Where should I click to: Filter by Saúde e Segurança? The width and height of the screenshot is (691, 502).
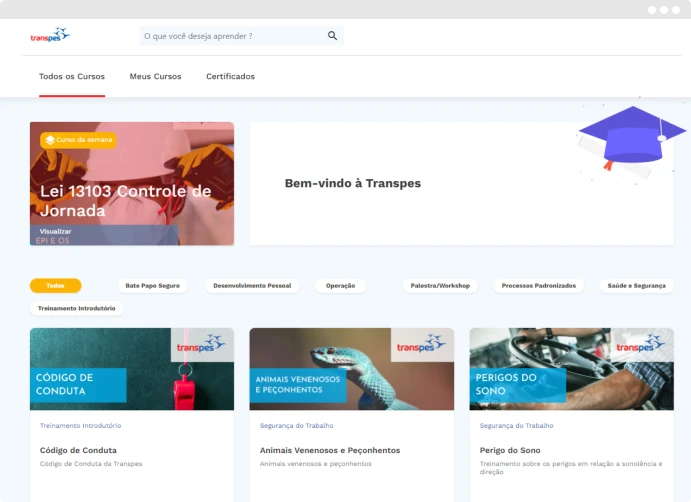pyautogui.click(x=636, y=286)
